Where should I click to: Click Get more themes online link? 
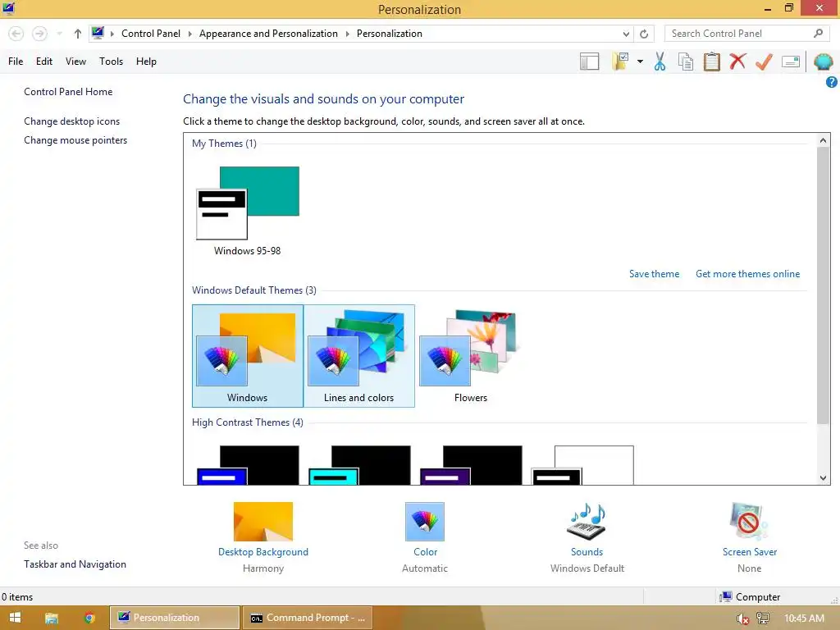[x=748, y=274]
